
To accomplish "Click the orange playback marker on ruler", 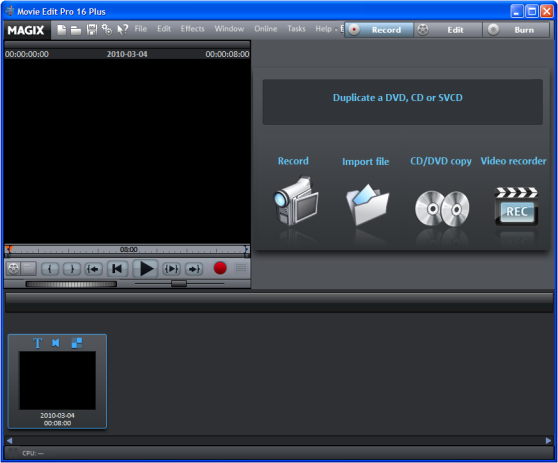I will pos(9,249).
